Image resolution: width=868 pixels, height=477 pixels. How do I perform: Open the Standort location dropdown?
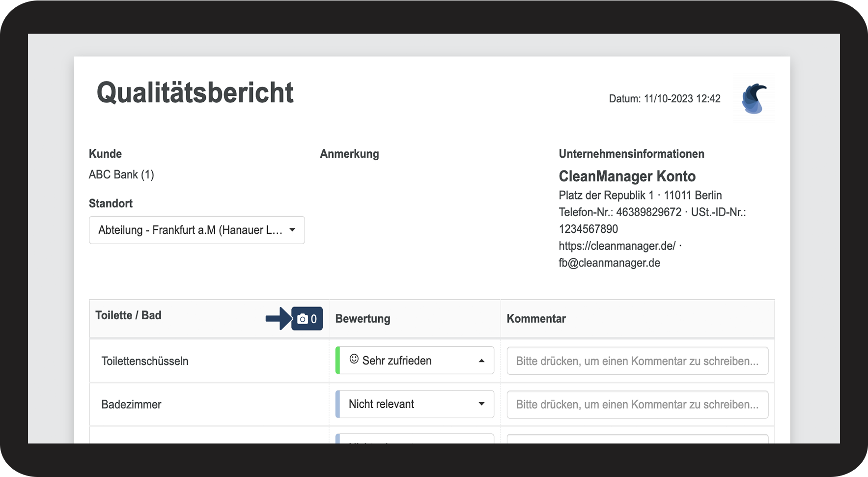(x=196, y=230)
